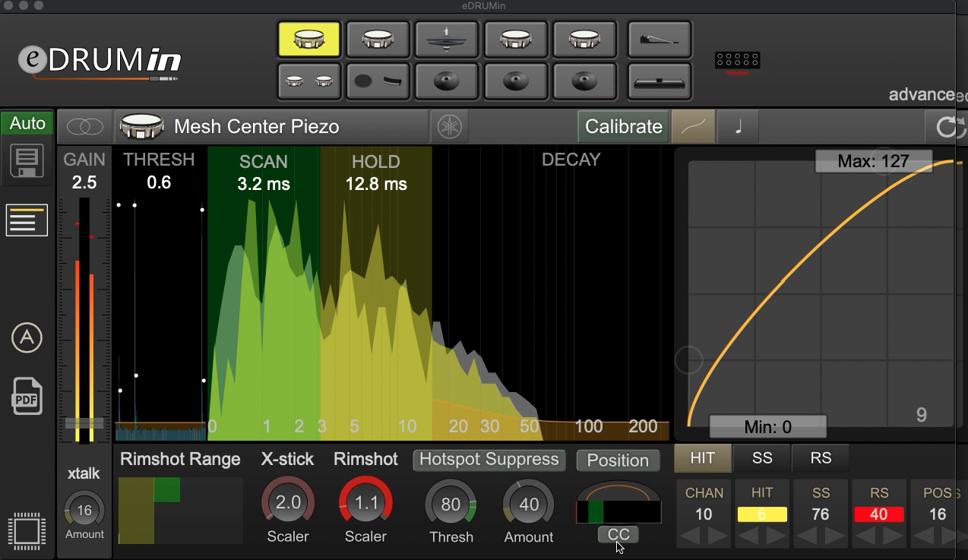Click the Yamaha logo button

(x=449, y=127)
